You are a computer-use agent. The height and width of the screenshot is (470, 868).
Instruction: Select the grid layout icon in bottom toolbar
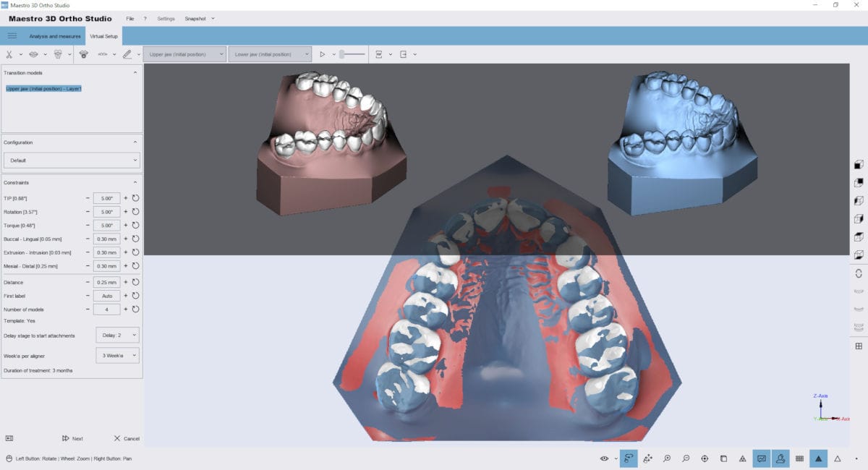[x=799, y=458]
